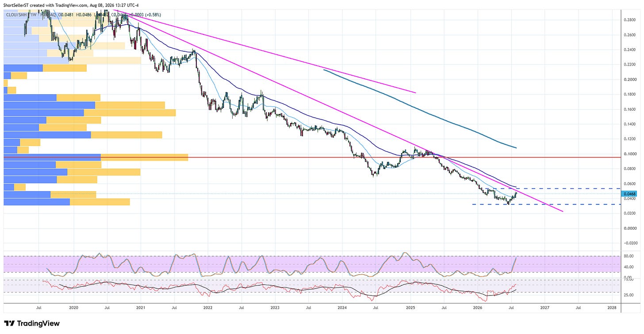Click the 0.2800 price axis label

629,20
